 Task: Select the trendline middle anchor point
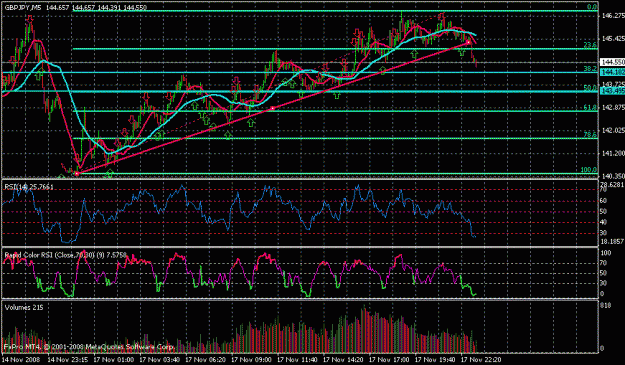tap(273, 108)
